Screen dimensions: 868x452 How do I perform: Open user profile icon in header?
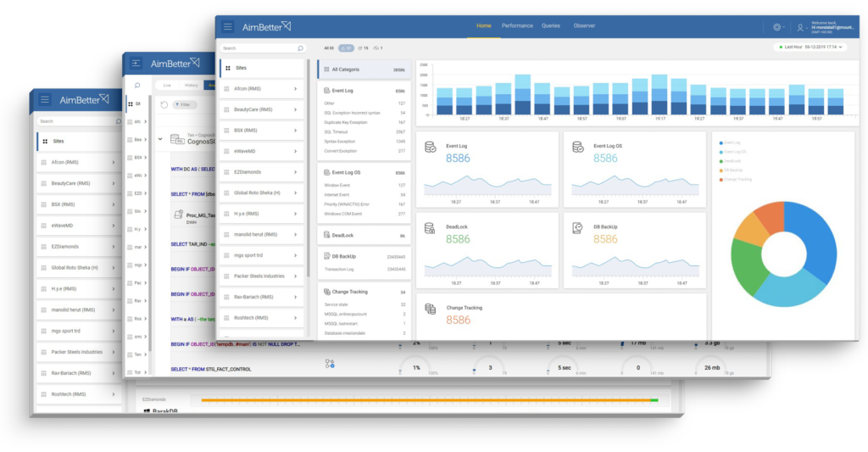[x=800, y=27]
